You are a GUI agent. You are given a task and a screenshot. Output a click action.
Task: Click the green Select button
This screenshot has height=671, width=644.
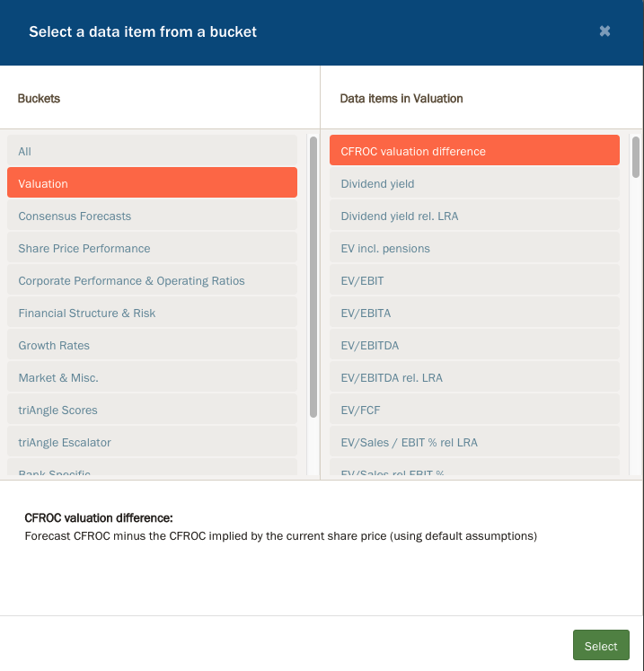pyautogui.click(x=601, y=646)
